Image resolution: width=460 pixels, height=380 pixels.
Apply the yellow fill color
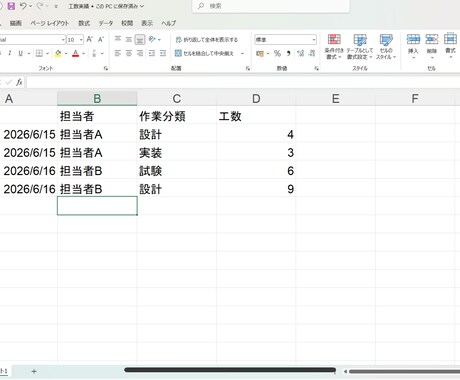58,53
